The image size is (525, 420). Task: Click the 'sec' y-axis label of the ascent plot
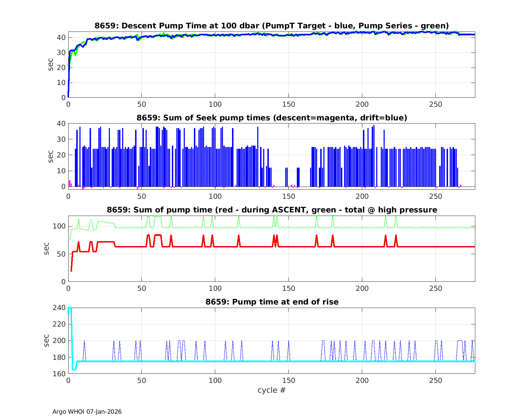47,248
